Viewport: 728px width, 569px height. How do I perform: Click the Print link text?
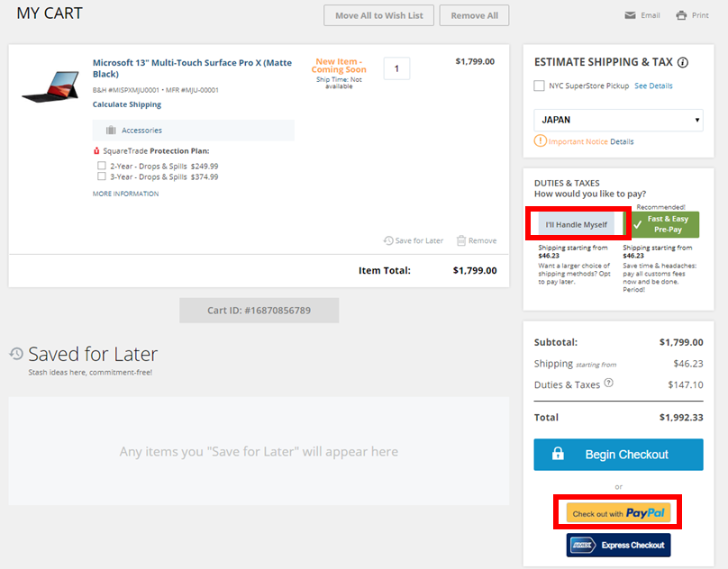click(x=700, y=15)
